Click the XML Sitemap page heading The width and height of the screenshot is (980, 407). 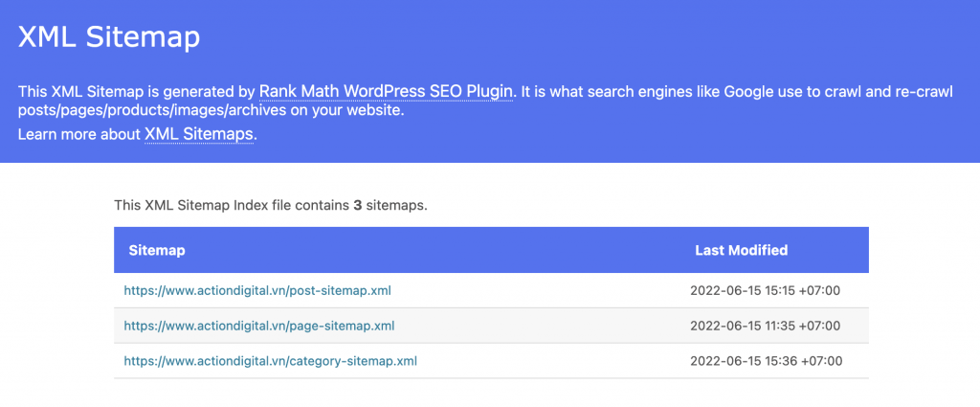pos(109,37)
